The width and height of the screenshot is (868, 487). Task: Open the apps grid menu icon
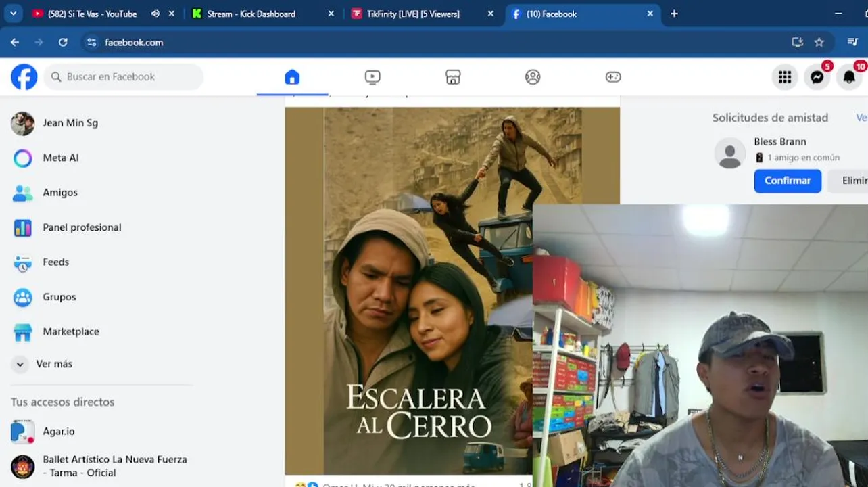point(785,77)
